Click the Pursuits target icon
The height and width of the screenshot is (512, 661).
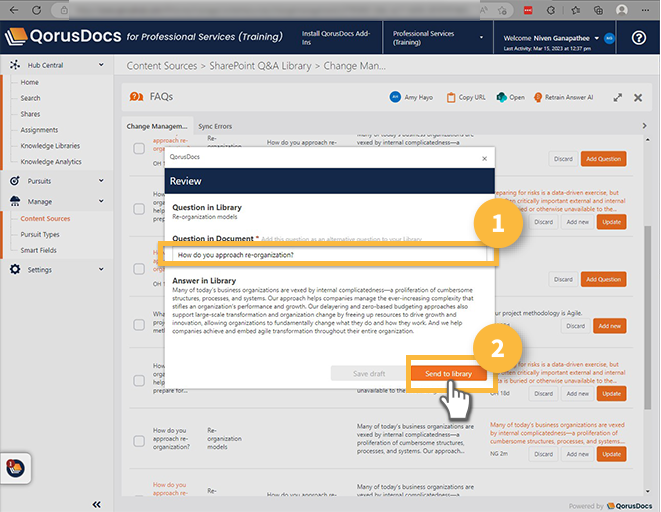tap(15, 181)
